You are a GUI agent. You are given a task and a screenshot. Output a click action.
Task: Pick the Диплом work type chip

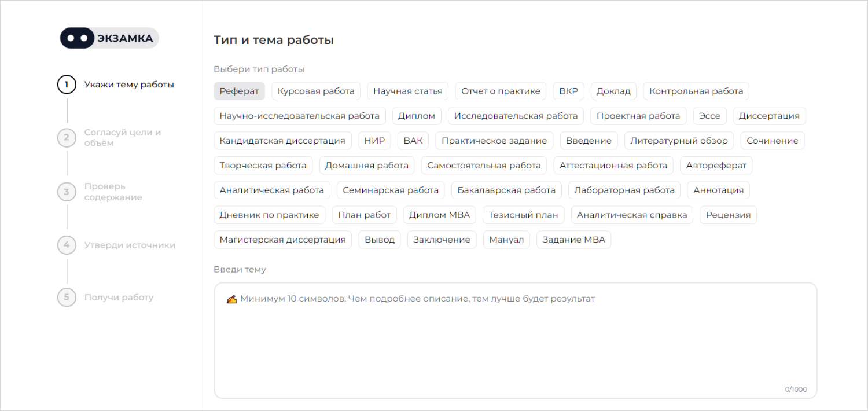pyautogui.click(x=417, y=116)
